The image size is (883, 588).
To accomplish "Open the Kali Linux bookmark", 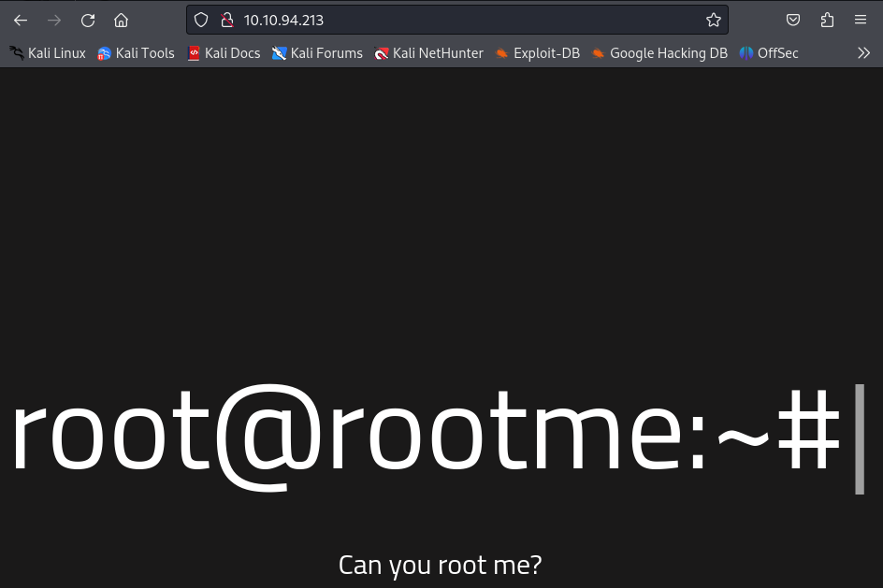I will click(x=48, y=53).
